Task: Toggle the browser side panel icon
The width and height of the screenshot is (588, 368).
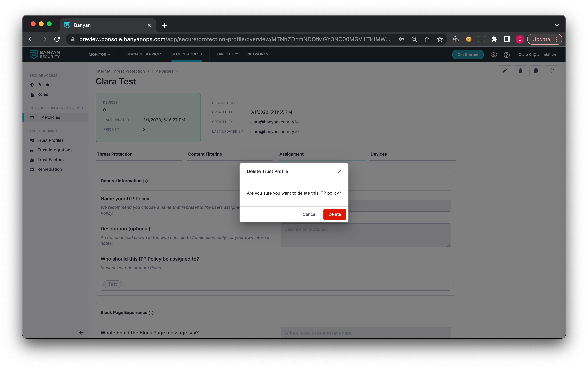Action: [507, 39]
